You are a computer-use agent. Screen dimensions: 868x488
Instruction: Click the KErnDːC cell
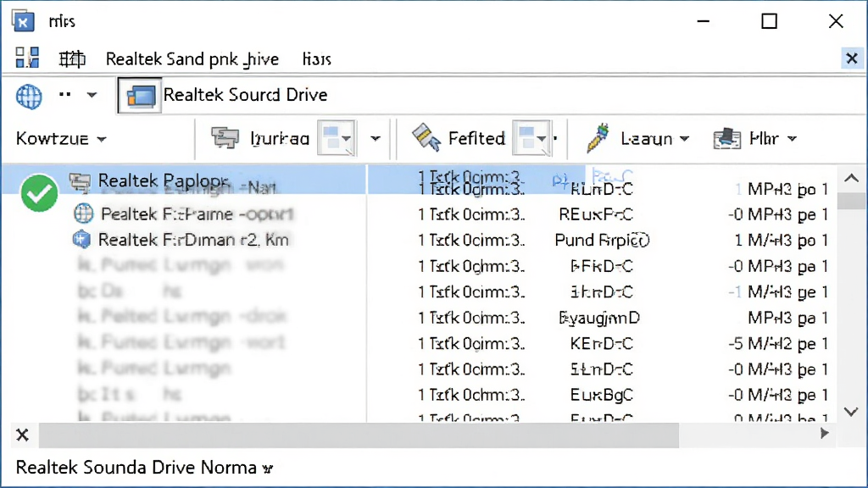click(x=601, y=344)
